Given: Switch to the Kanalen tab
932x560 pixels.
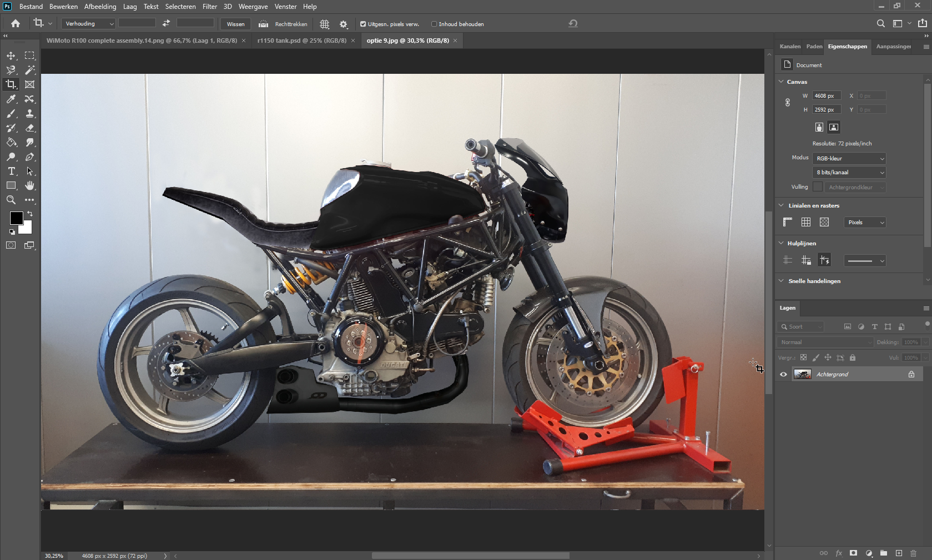Looking at the screenshot, I should tap(790, 46).
